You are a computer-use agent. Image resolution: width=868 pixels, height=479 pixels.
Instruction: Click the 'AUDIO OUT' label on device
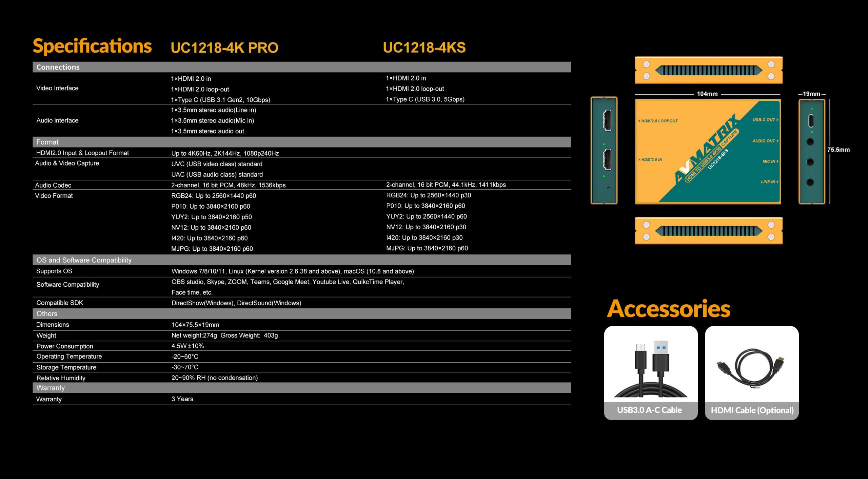(x=765, y=141)
